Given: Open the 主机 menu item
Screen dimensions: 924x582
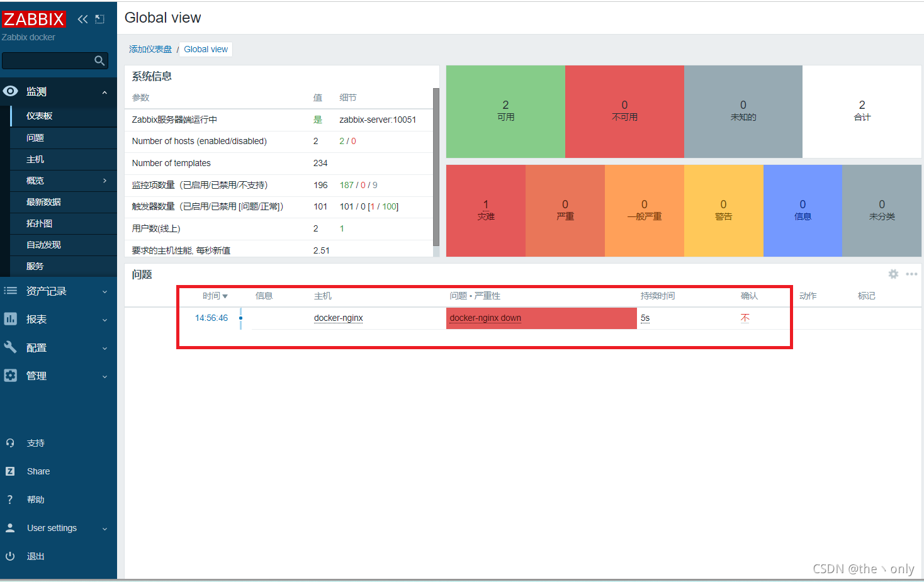Looking at the screenshot, I should point(35,159).
